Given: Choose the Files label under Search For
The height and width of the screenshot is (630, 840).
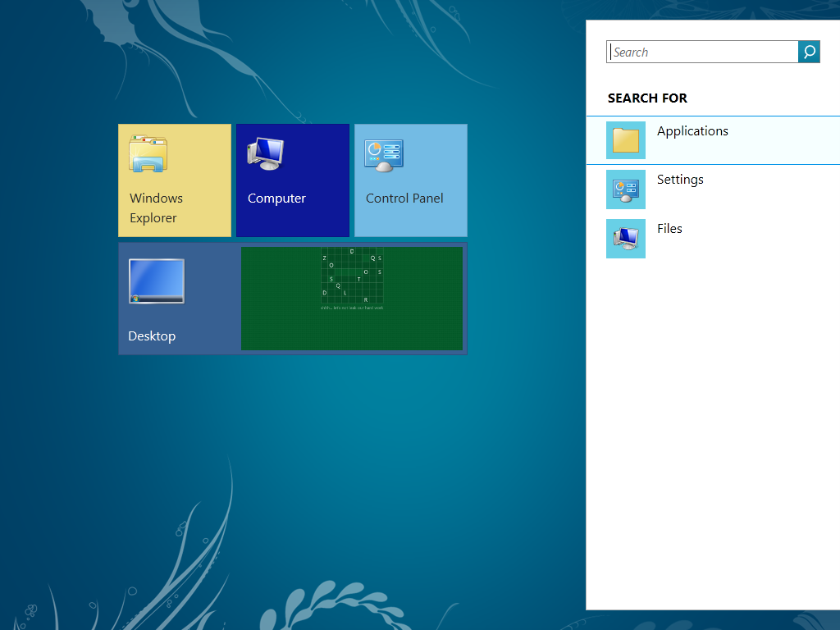Looking at the screenshot, I should 669,229.
